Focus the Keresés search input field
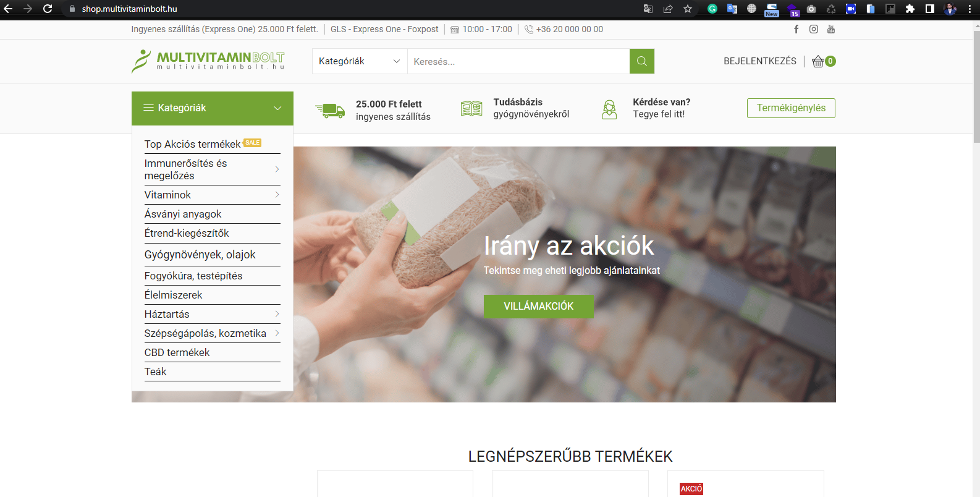 pyautogui.click(x=518, y=61)
